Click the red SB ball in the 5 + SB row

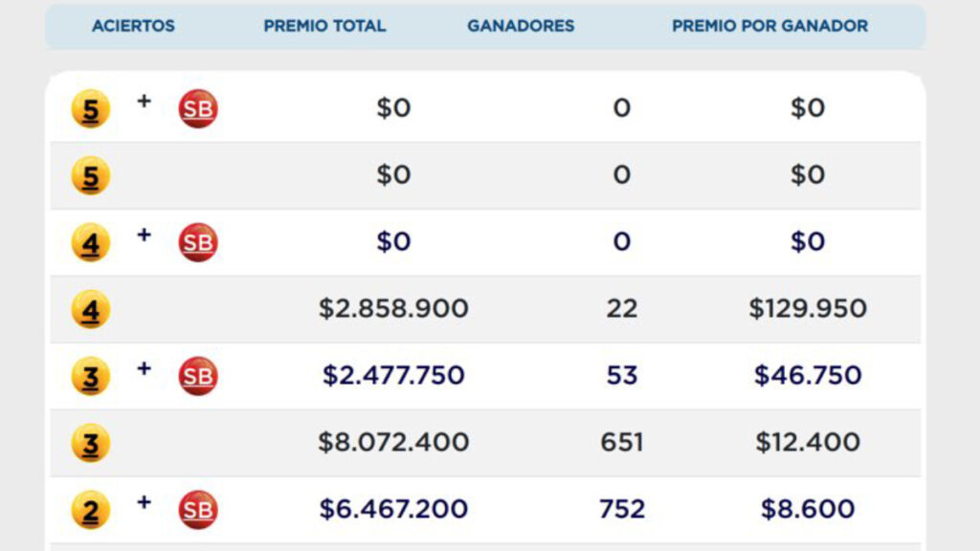click(198, 109)
